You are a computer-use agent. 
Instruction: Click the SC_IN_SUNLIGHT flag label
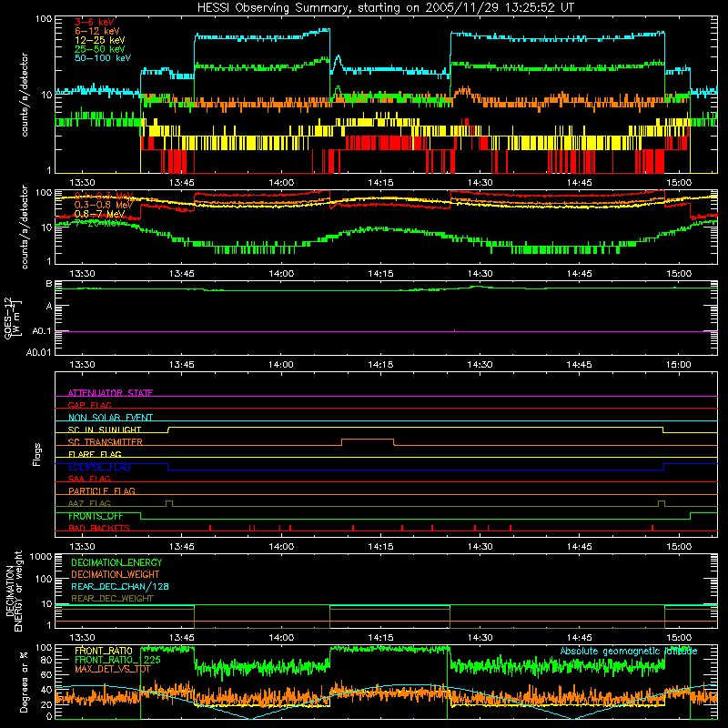point(105,430)
